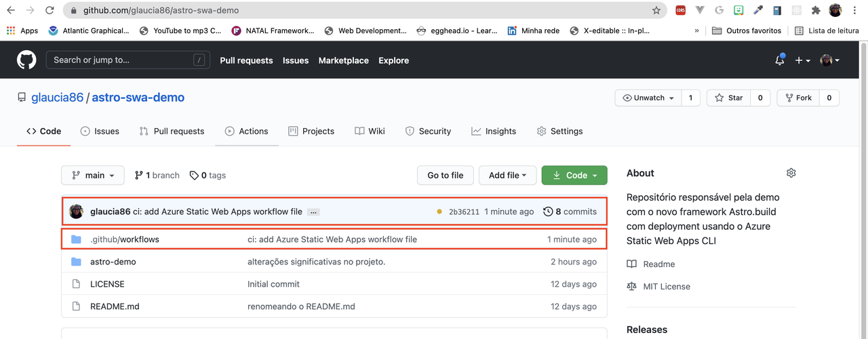Open commit hash 2b36211
Image resolution: width=868 pixels, height=339 pixels.
464,212
